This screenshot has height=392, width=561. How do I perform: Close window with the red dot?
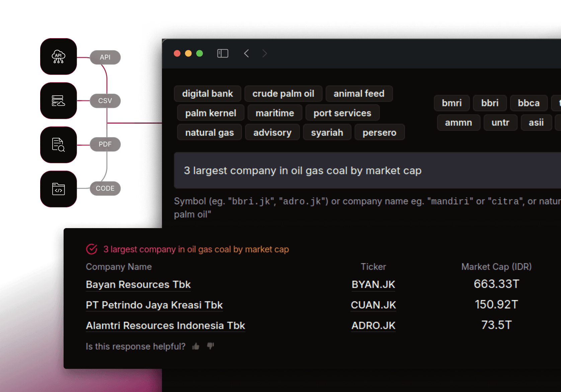[x=177, y=54]
